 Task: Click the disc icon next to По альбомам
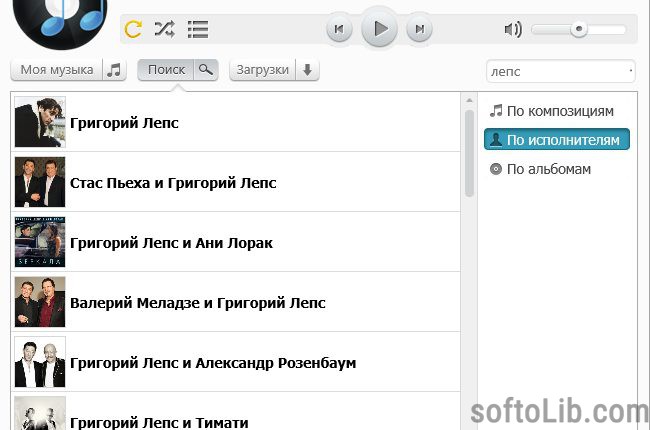click(x=496, y=169)
